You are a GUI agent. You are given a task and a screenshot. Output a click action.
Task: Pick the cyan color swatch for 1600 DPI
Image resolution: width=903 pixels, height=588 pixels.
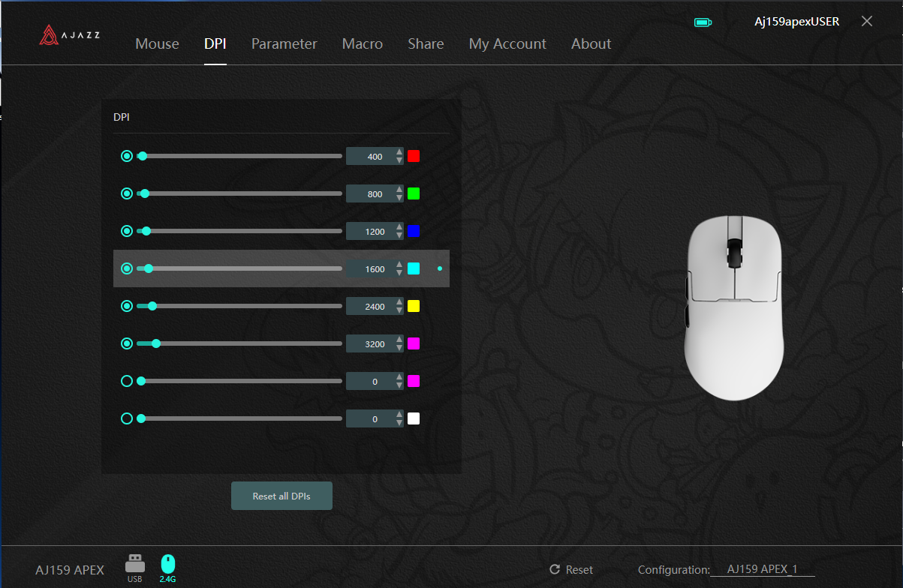pyautogui.click(x=414, y=268)
